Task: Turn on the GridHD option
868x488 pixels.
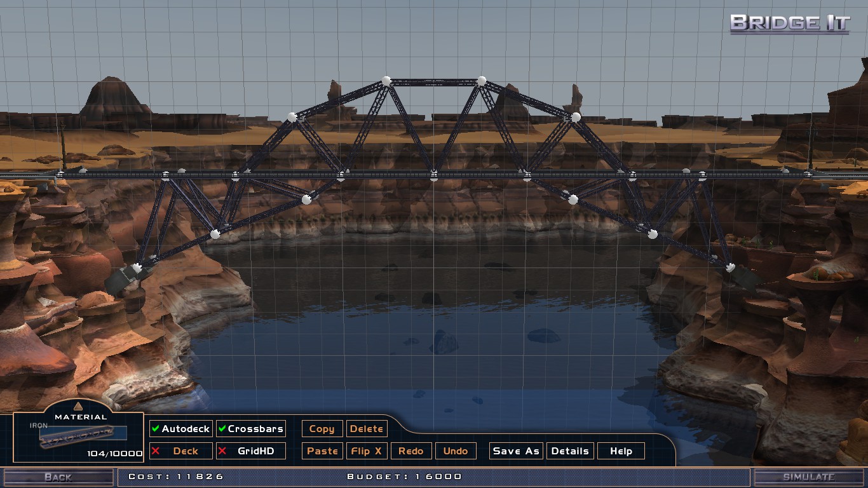Action: tap(250, 451)
